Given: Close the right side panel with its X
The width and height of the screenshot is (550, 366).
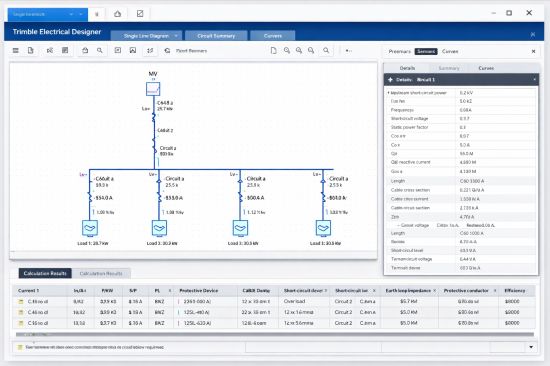Looking at the screenshot, I should [x=534, y=51].
